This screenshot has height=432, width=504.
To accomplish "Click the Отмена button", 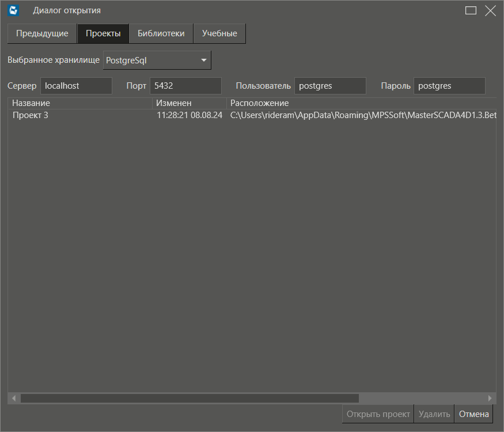I will [x=473, y=414].
